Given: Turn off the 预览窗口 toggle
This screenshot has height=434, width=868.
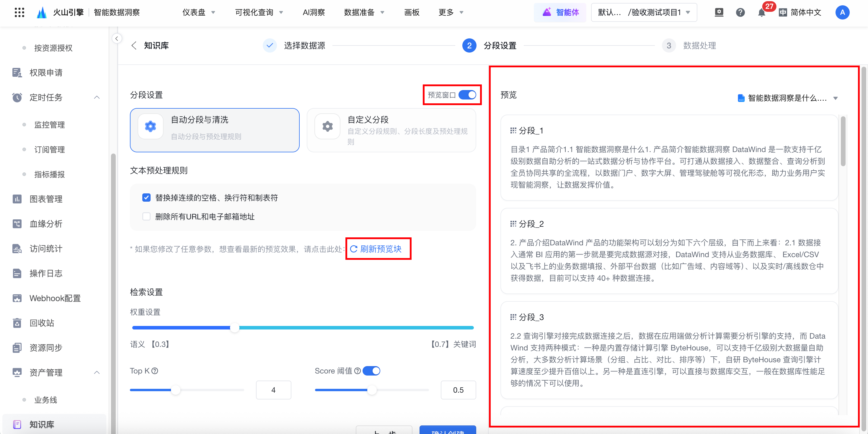Looking at the screenshot, I should click(x=467, y=95).
